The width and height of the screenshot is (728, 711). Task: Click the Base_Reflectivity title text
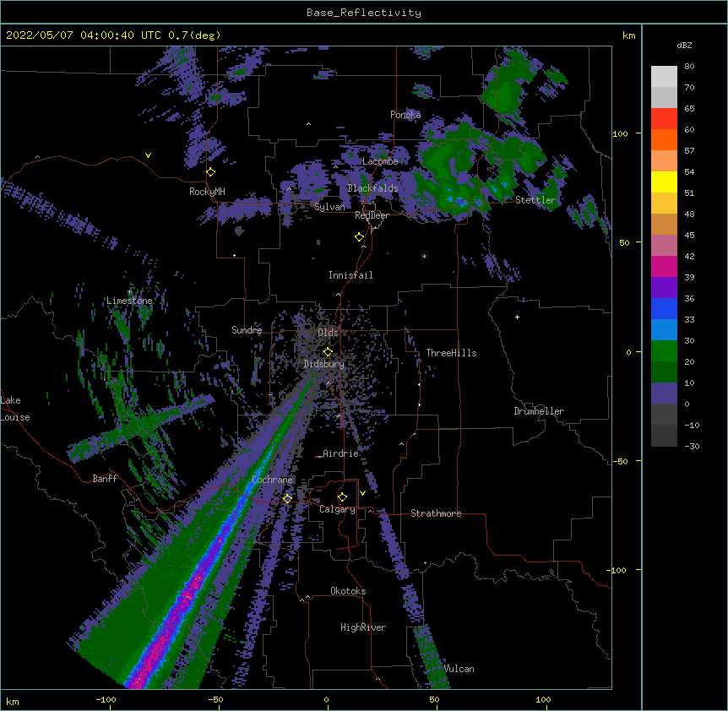(x=363, y=13)
